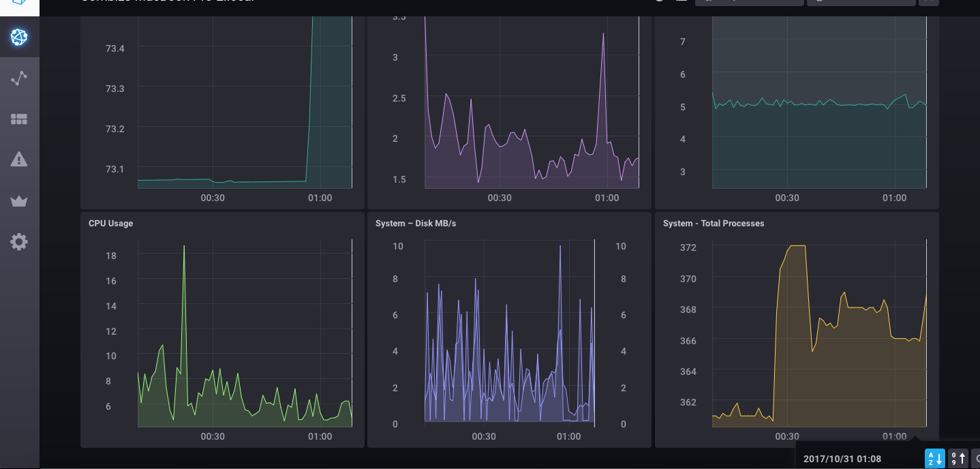Click the dashboard title Sombize MacBook Pro
Screen dimensions: 980x469
tap(167, 1)
